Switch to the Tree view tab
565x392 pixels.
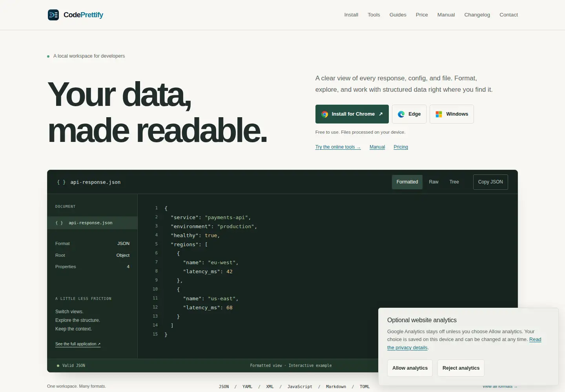click(x=454, y=182)
